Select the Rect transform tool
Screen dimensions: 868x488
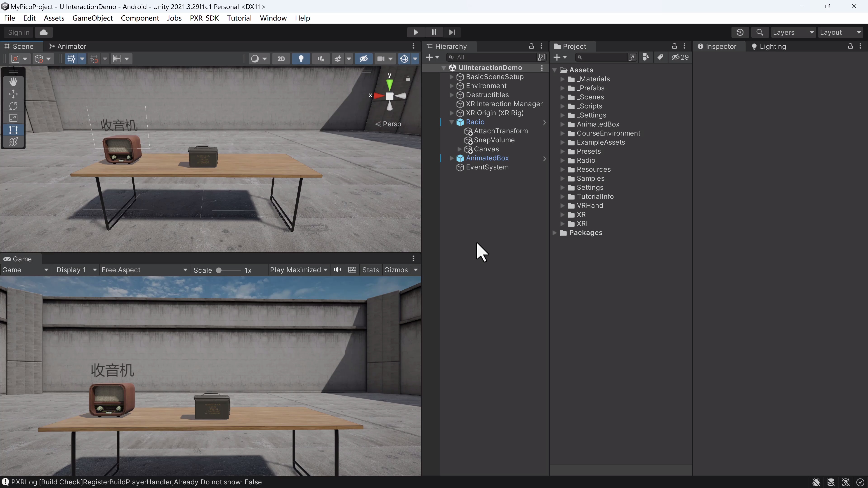pyautogui.click(x=14, y=130)
